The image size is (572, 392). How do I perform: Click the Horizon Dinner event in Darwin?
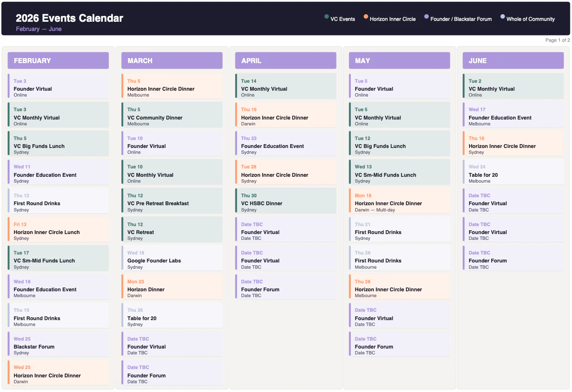click(x=172, y=288)
